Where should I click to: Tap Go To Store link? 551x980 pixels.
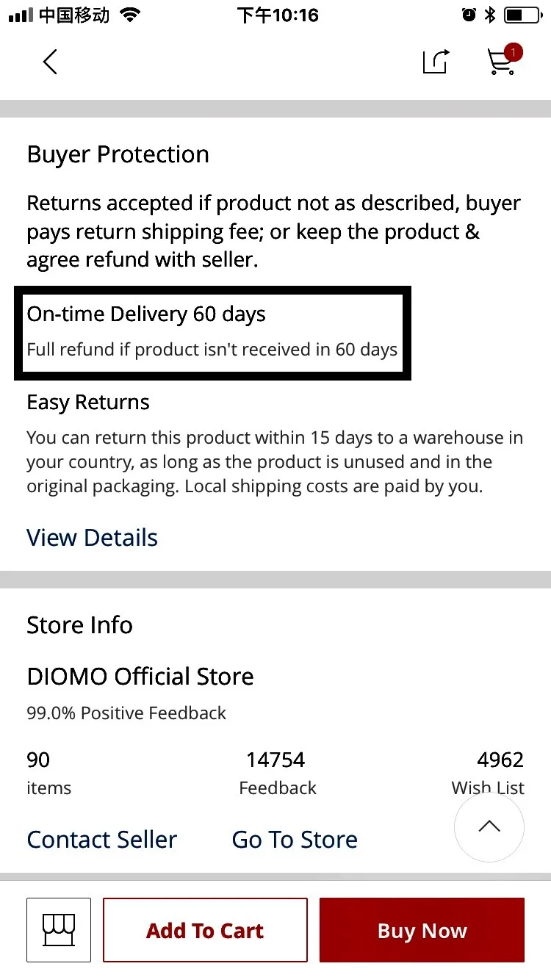click(295, 840)
